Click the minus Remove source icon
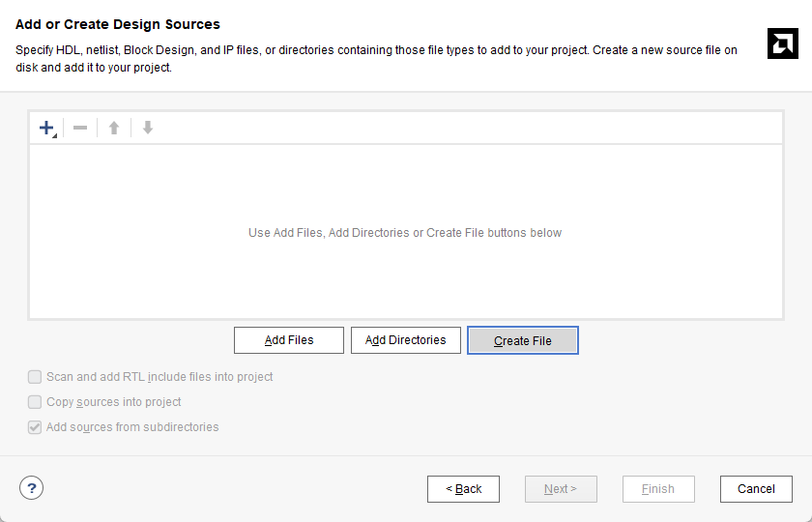Image resolution: width=812 pixels, height=522 pixels. click(80, 128)
